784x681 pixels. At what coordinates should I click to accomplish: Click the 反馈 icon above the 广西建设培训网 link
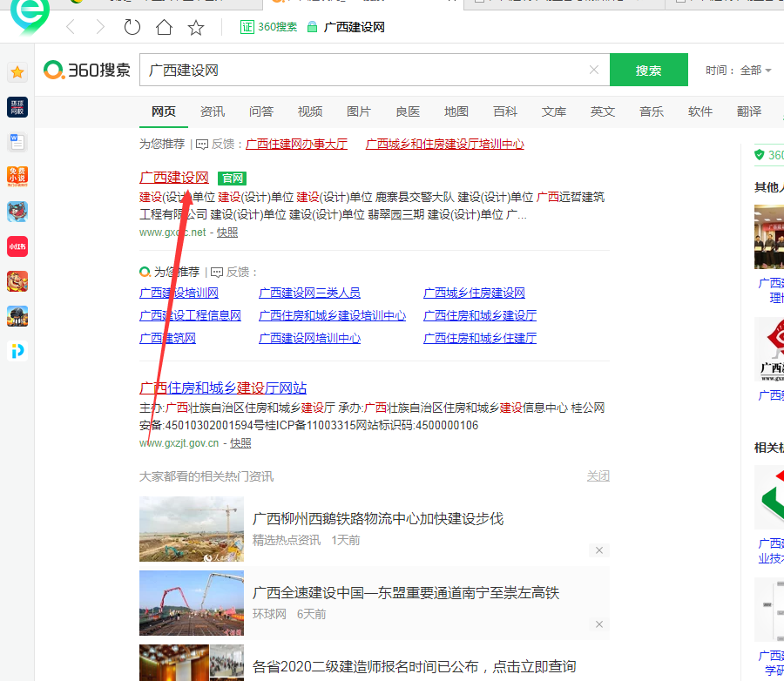pyautogui.click(x=217, y=272)
